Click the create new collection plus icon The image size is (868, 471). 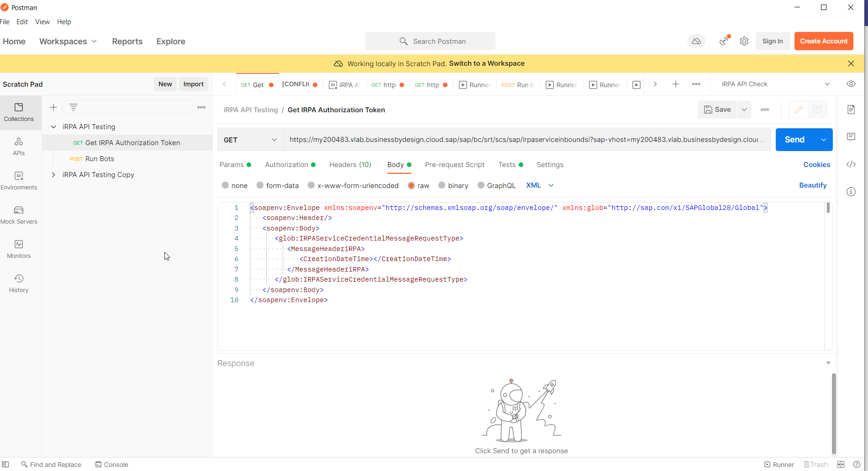pos(53,107)
